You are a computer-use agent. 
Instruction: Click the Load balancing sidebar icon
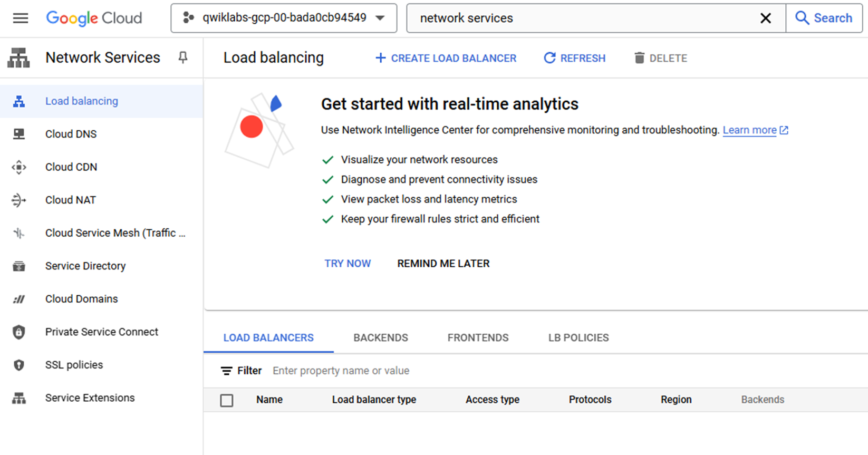pyautogui.click(x=19, y=101)
